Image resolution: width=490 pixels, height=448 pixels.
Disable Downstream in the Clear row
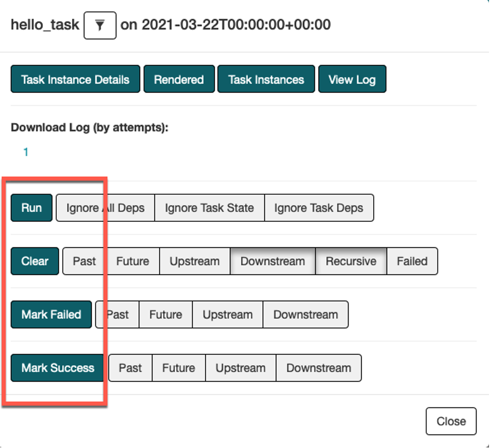click(x=272, y=261)
